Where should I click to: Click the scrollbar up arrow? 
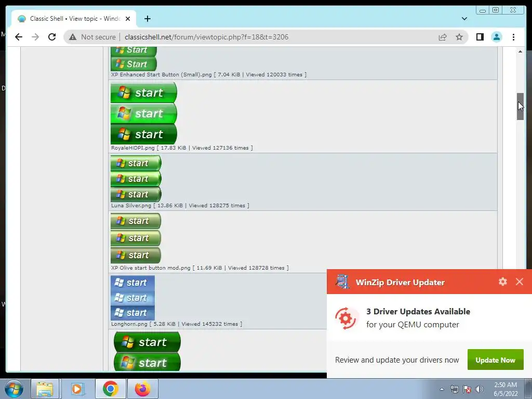tap(520, 51)
